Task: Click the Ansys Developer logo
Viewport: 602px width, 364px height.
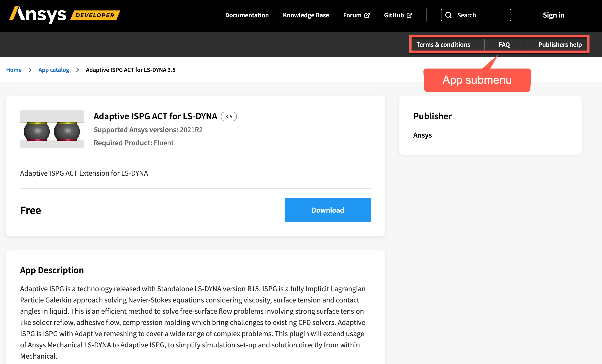Action: pos(65,15)
